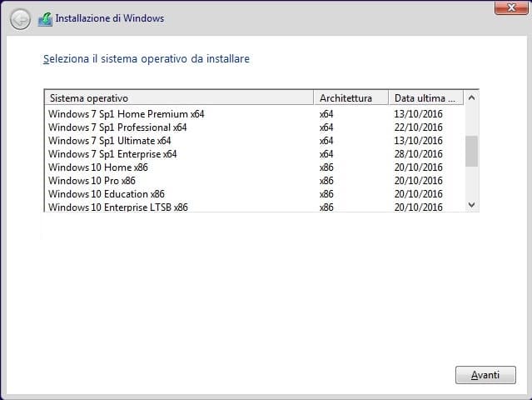Select Windows 10 Pro x86
The image size is (532, 400).
tap(255, 181)
